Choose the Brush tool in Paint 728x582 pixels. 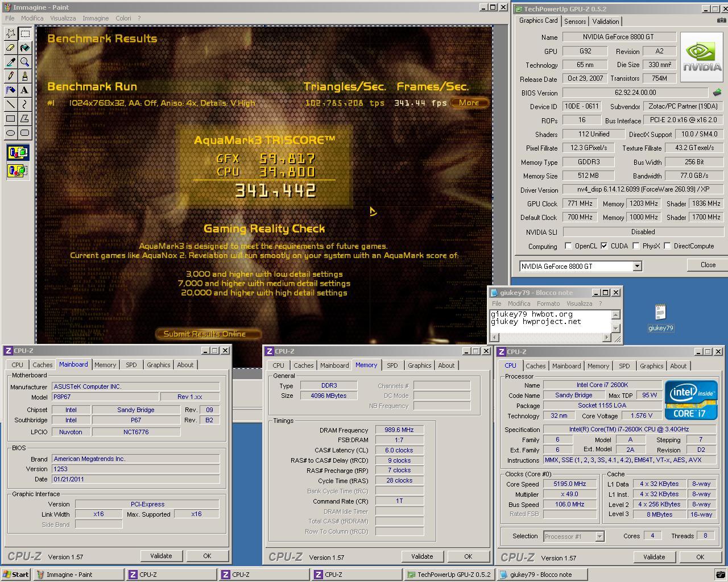point(25,76)
